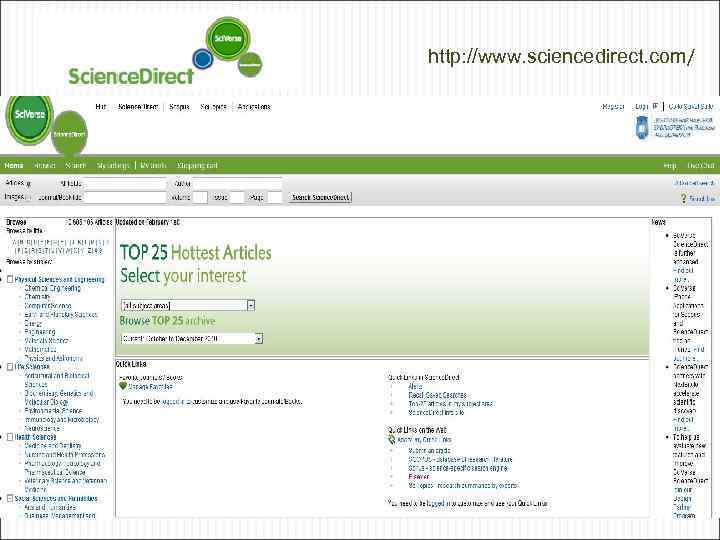Open the TOP 25 archive period dropdown
This screenshot has height=540, width=720.
(192, 338)
